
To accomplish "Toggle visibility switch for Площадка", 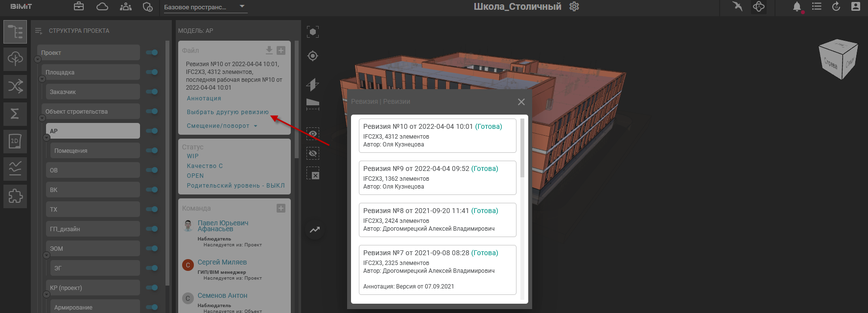I will tap(152, 72).
